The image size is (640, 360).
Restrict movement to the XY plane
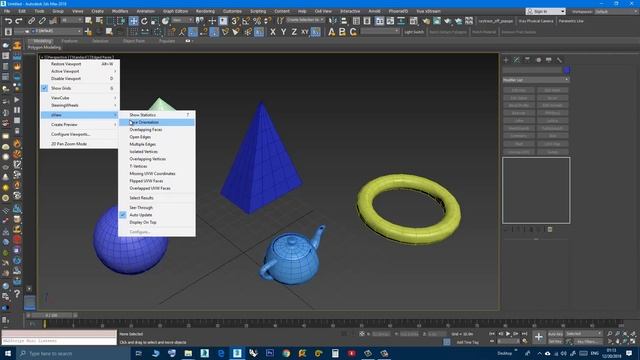[305, 32]
